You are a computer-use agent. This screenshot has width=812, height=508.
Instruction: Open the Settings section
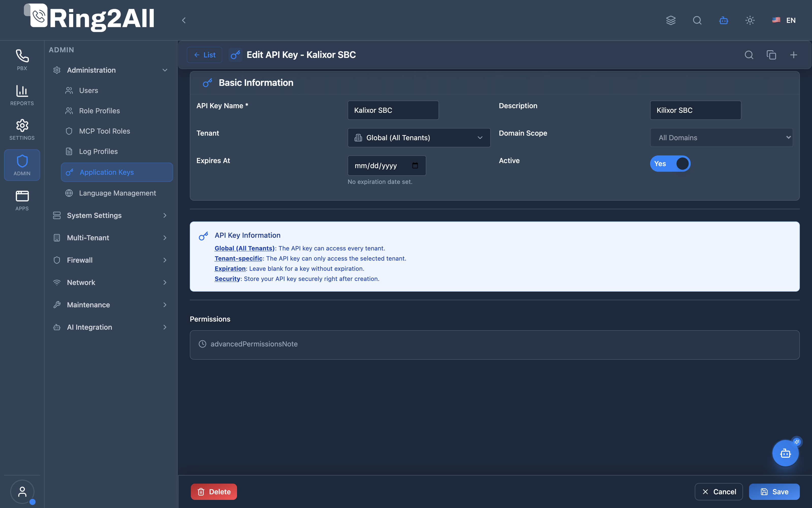(x=22, y=130)
